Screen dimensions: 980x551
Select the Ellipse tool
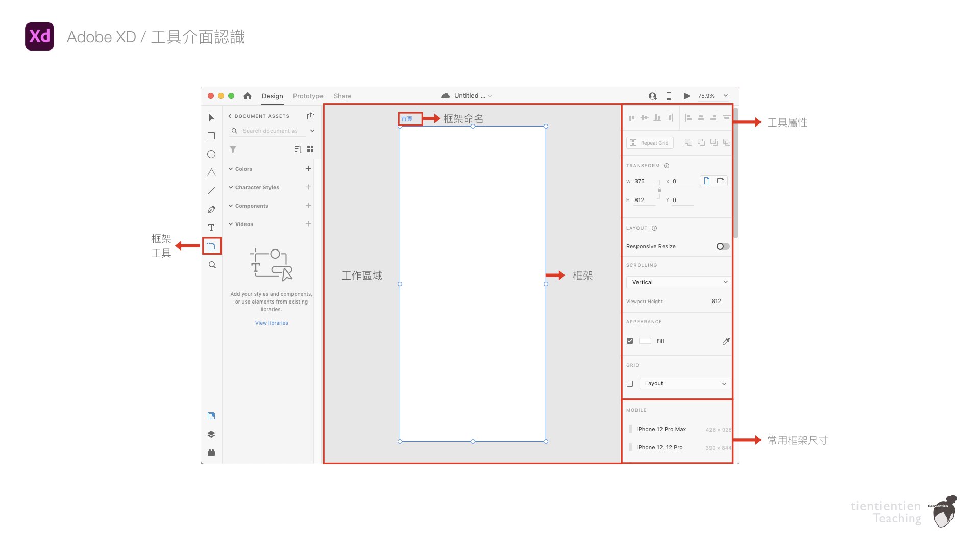tap(211, 154)
